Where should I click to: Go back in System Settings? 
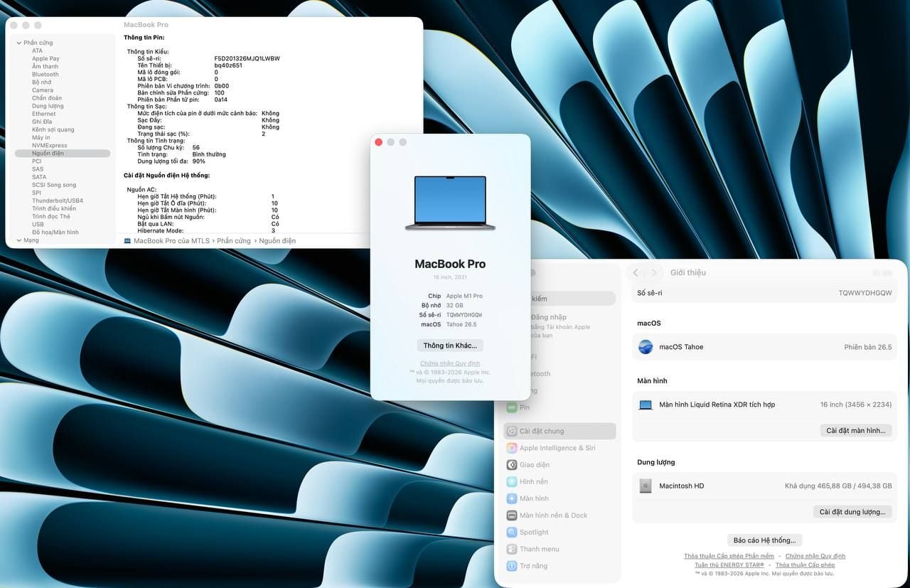(x=636, y=272)
